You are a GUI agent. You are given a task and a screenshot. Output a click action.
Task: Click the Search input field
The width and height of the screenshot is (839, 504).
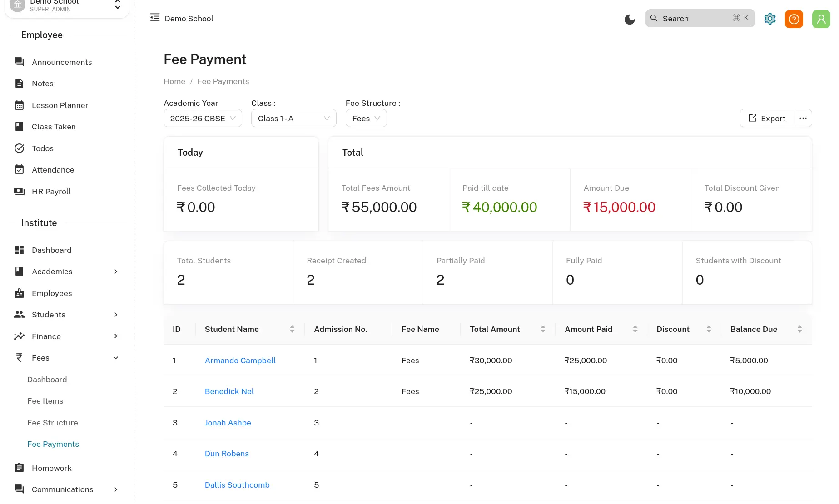(695, 19)
